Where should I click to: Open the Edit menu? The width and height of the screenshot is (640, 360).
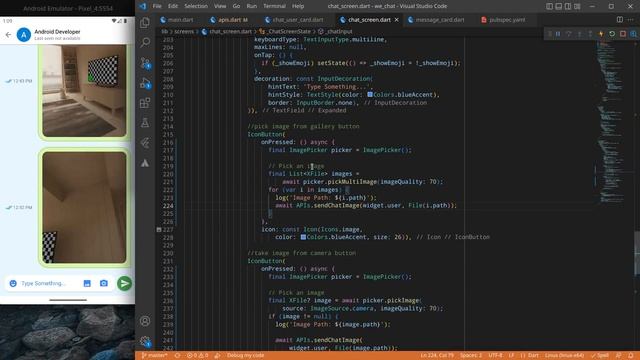point(173,6)
